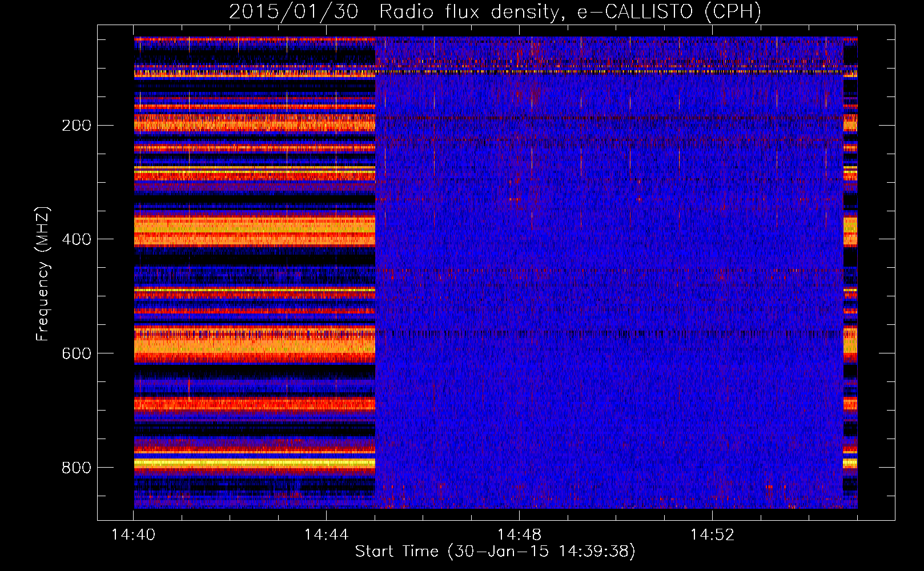This screenshot has height=571, width=924.
Task: Select the "Frequency (MHZ)" axis label
Action: [42, 274]
